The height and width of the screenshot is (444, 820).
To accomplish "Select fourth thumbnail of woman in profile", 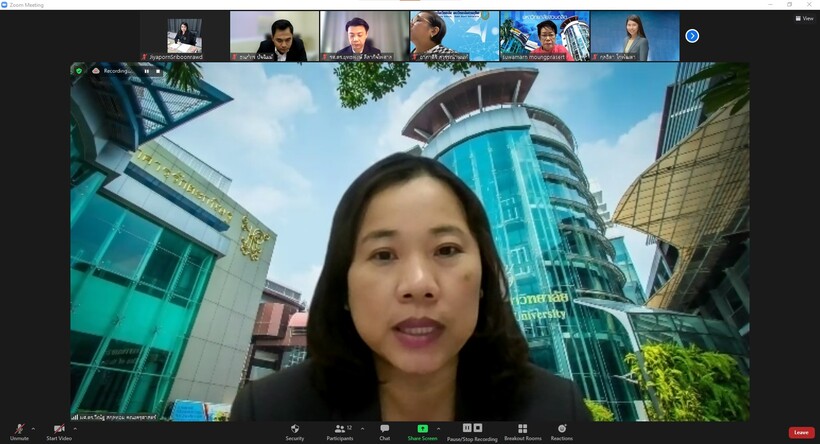I will click(x=454, y=36).
